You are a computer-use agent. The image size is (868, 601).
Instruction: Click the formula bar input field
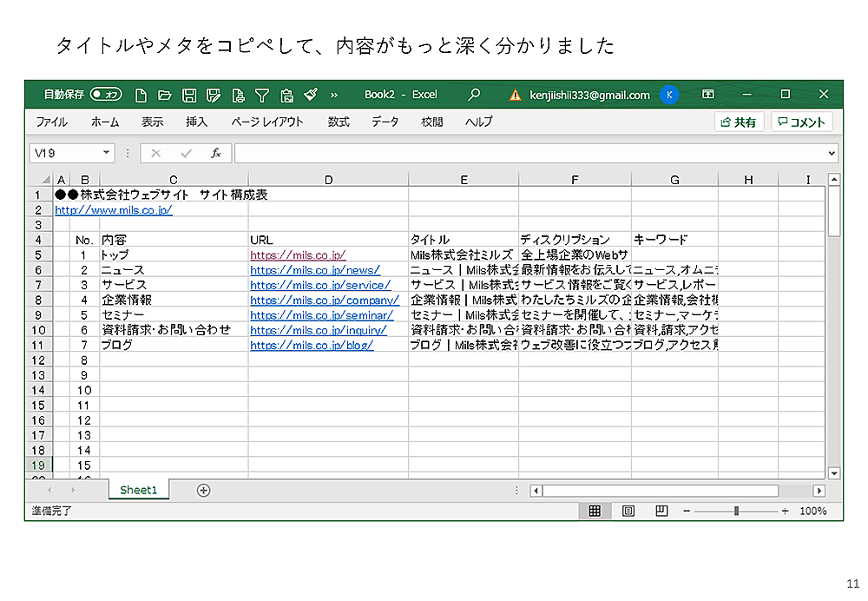[529, 153]
